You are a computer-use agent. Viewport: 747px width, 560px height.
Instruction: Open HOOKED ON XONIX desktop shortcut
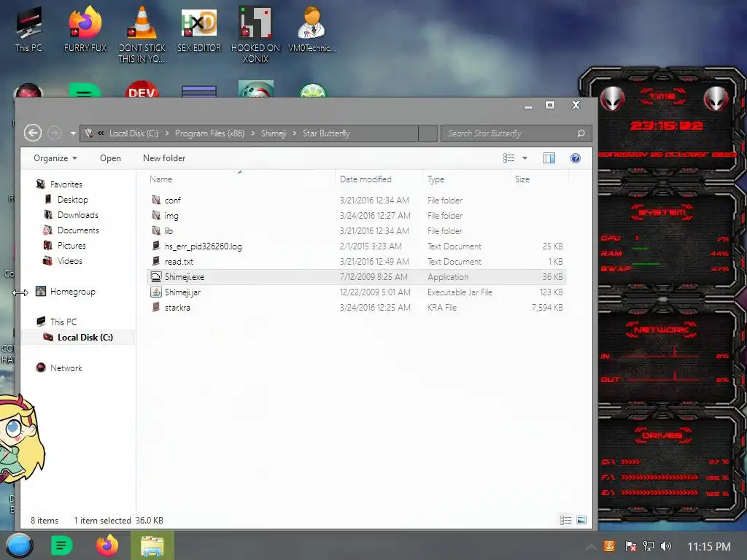click(x=255, y=34)
